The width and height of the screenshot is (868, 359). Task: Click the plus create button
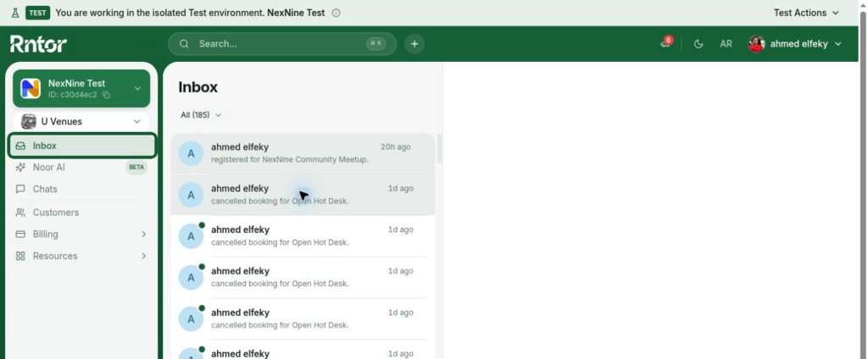415,44
